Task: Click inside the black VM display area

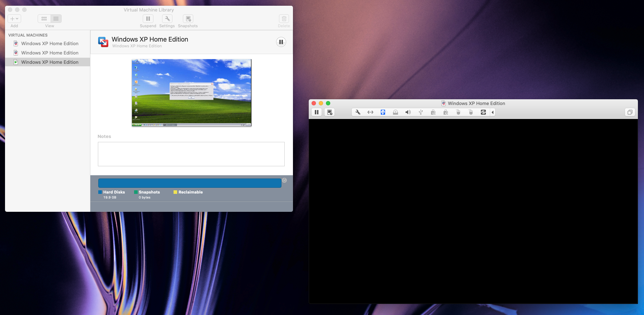Action: pyautogui.click(x=473, y=211)
